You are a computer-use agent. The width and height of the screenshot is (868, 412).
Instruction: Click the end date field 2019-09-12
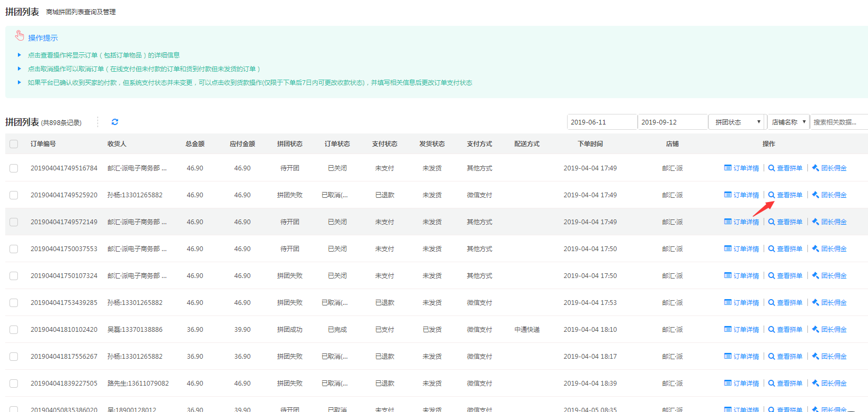[672, 122]
